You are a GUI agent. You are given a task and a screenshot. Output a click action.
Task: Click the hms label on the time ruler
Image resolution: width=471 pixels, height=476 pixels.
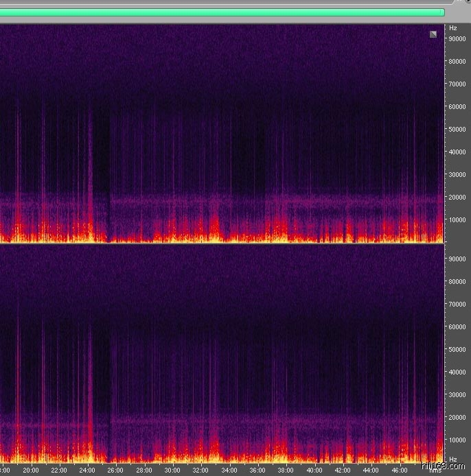click(x=435, y=471)
